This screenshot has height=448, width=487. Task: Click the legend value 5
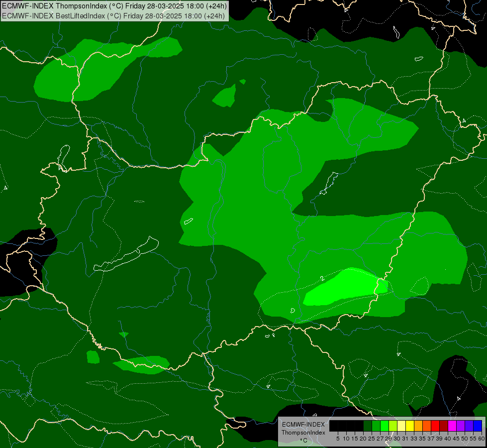[338, 439]
